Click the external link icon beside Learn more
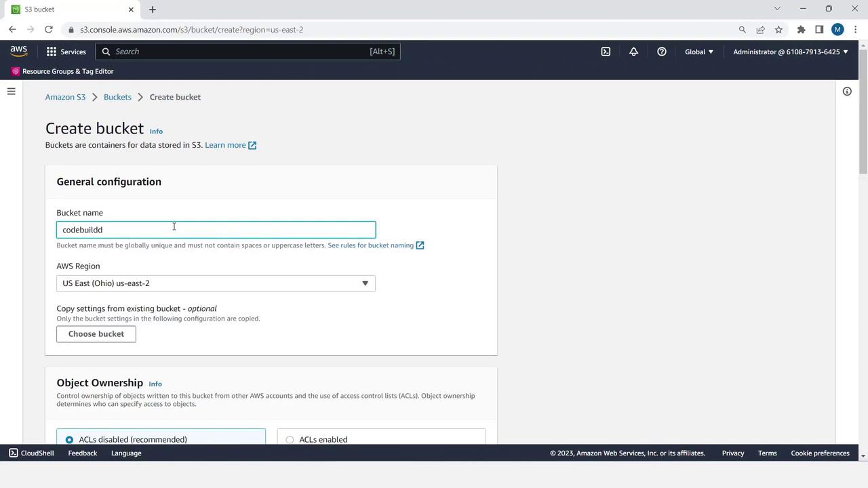 coord(252,145)
